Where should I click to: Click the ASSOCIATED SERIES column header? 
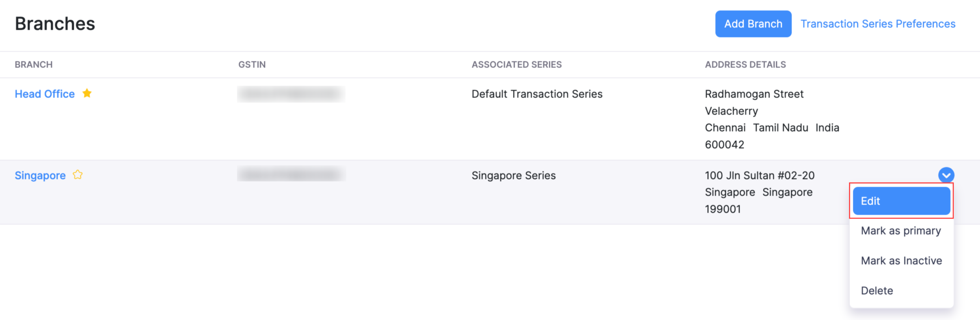[516, 64]
